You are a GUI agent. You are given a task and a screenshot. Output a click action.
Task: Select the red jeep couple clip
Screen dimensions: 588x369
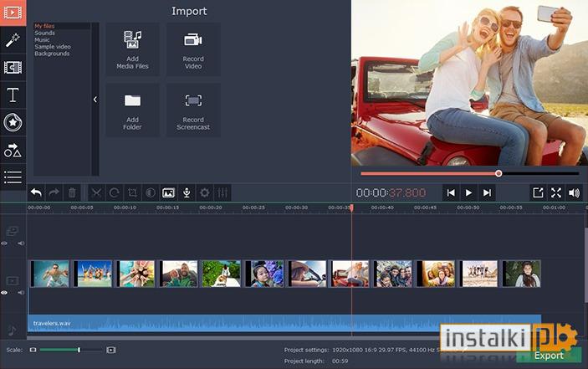(350, 274)
